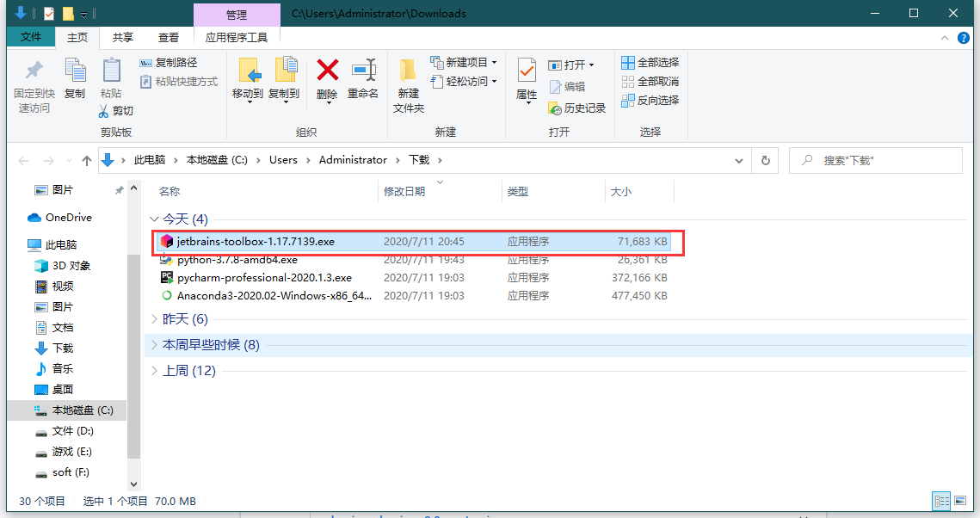
Task: Click the red Delete (删除) icon
Action: [x=328, y=70]
